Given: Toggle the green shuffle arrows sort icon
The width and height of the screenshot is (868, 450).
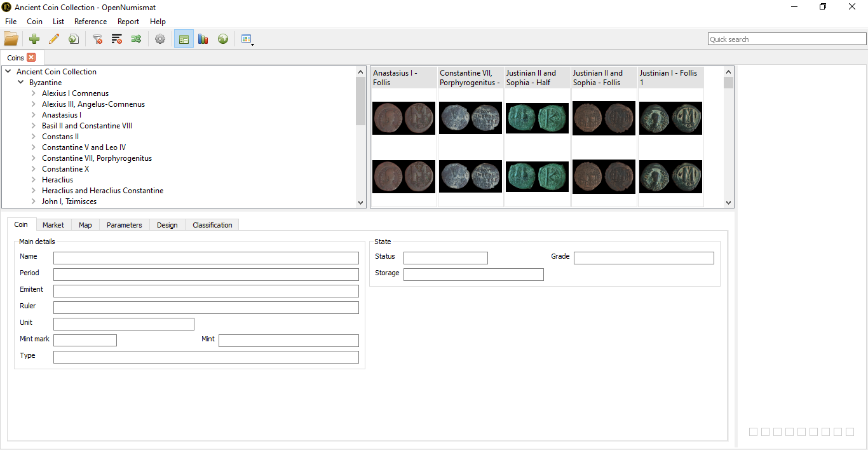Looking at the screenshot, I should [x=136, y=39].
